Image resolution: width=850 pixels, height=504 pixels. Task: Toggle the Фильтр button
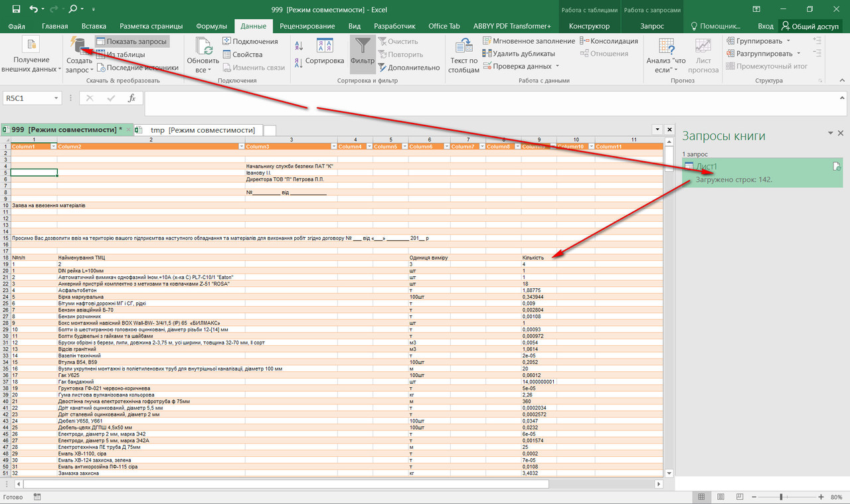pos(363,53)
